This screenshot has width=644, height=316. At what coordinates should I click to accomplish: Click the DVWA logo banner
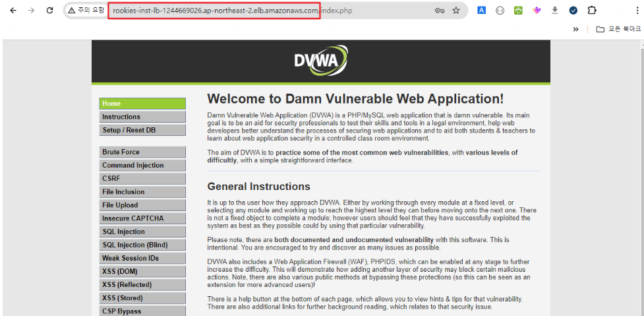[322, 61]
